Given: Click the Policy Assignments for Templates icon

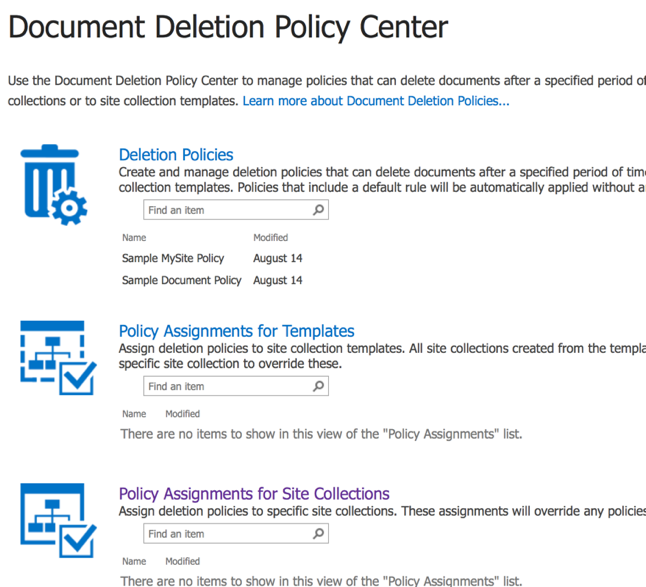Looking at the screenshot, I should (x=58, y=357).
